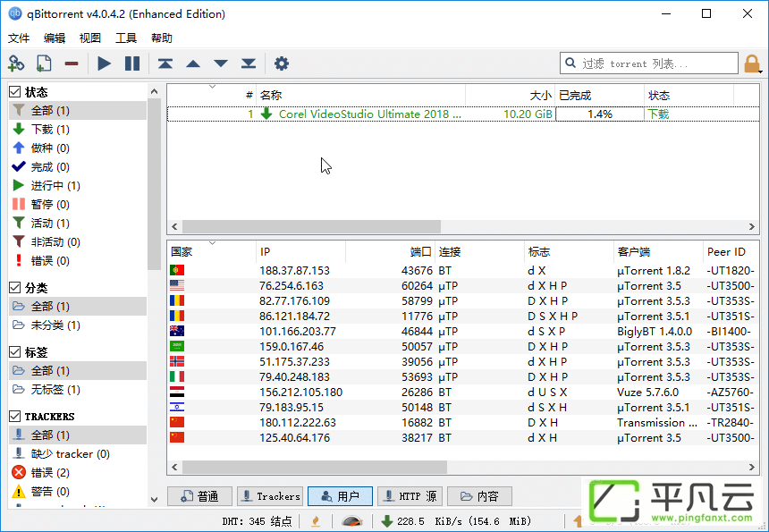Sort peers by 国家 column header
Image resolution: width=769 pixels, height=532 pixels.
coord(211,251)
